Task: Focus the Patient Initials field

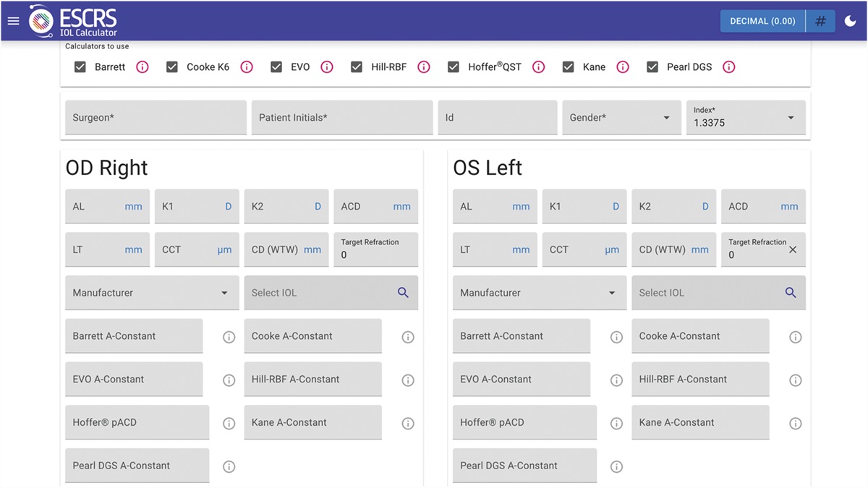Action: (342, 118)
